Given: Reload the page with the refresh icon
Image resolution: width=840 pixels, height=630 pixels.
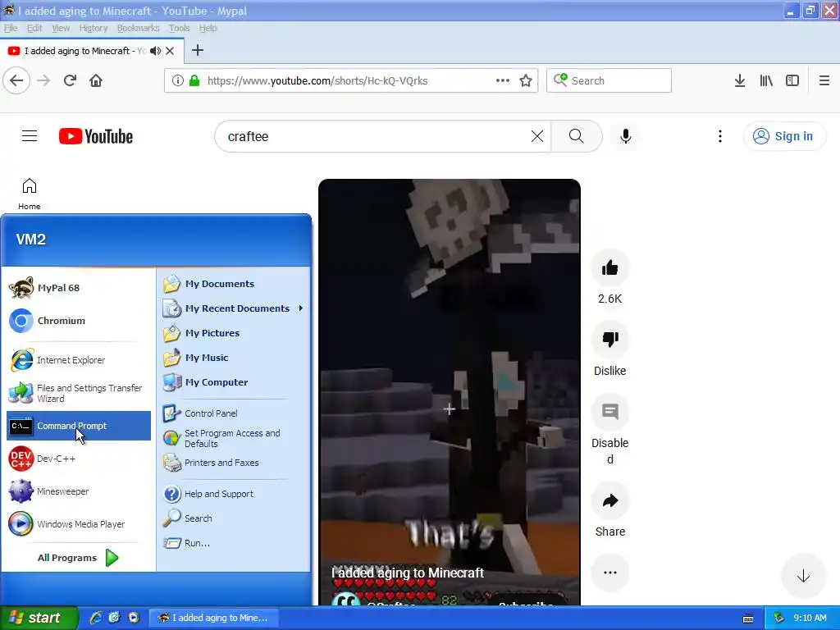Looking at the screenshot, I should pyautogui.click(x=70, y=81).
